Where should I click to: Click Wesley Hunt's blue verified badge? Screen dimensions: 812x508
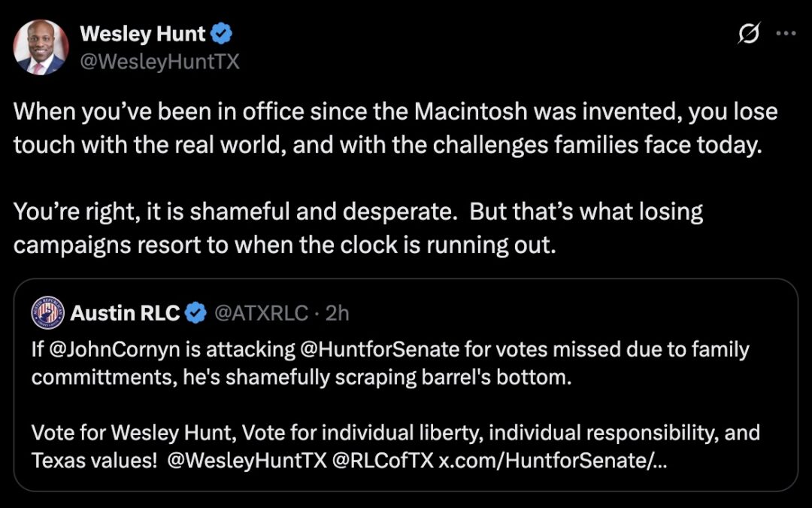(220, 33)
